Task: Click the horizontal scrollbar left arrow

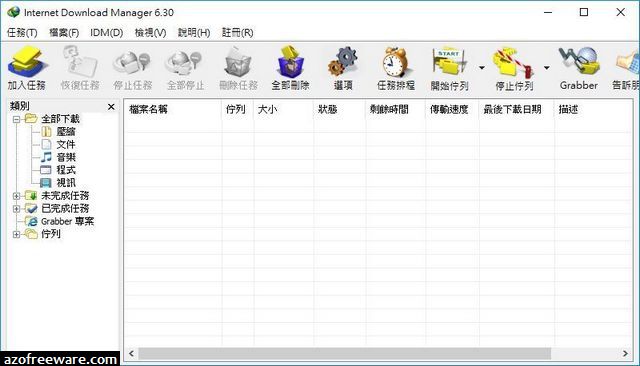Action: click(131, 353)
